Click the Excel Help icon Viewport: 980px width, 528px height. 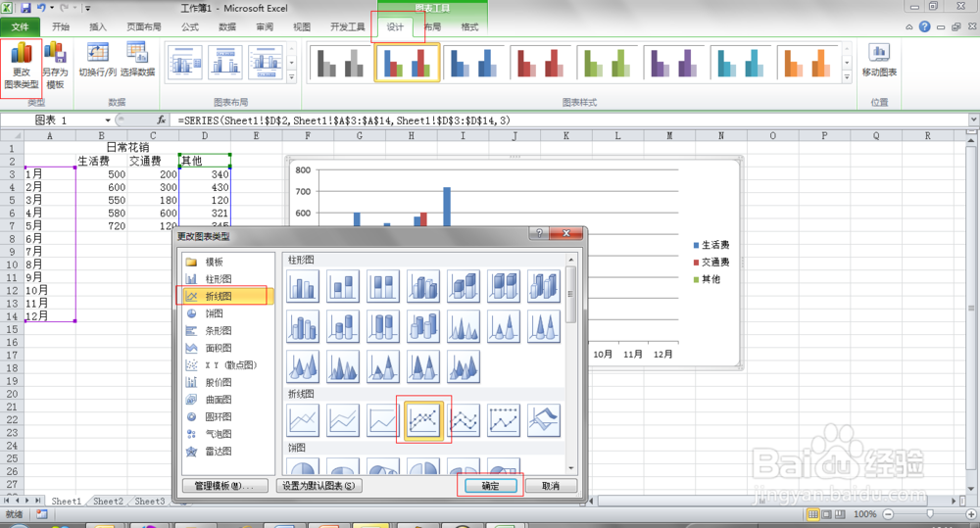[x=925, y=26]
